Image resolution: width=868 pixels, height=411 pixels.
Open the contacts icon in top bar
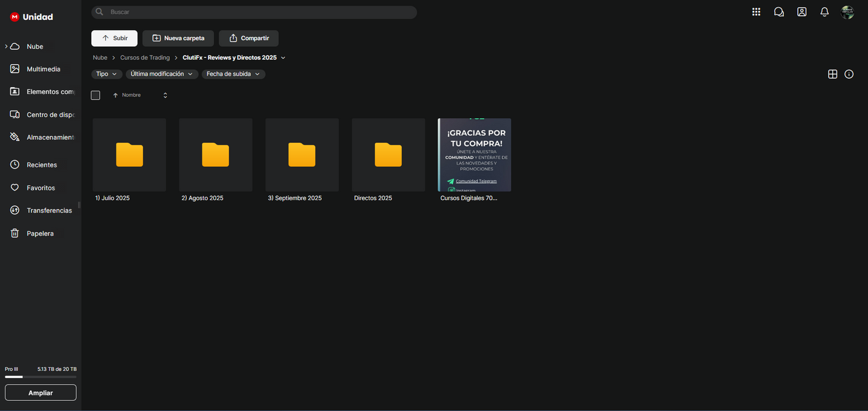(802, 12)
